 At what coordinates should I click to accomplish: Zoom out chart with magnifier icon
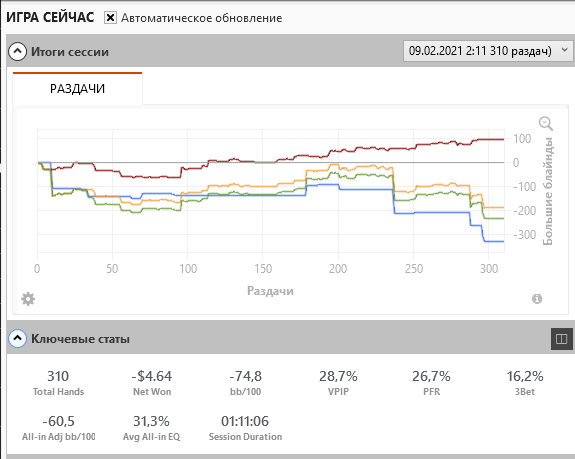tap(546, 124)
